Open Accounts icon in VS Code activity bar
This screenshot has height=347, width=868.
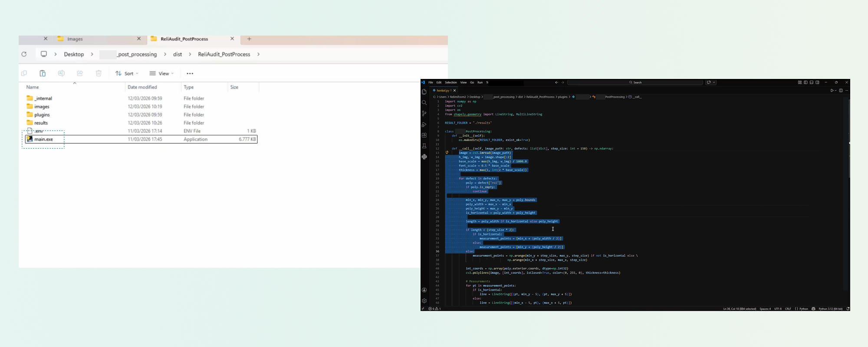pyautogui.click(x=424, y=290)
